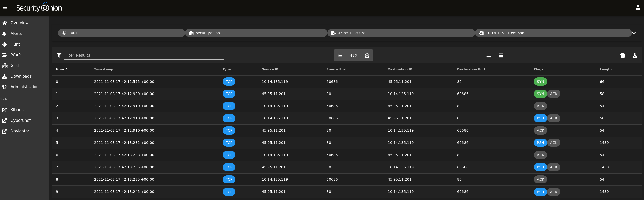Click the Security Onion logo

click(x=39, y=7)
